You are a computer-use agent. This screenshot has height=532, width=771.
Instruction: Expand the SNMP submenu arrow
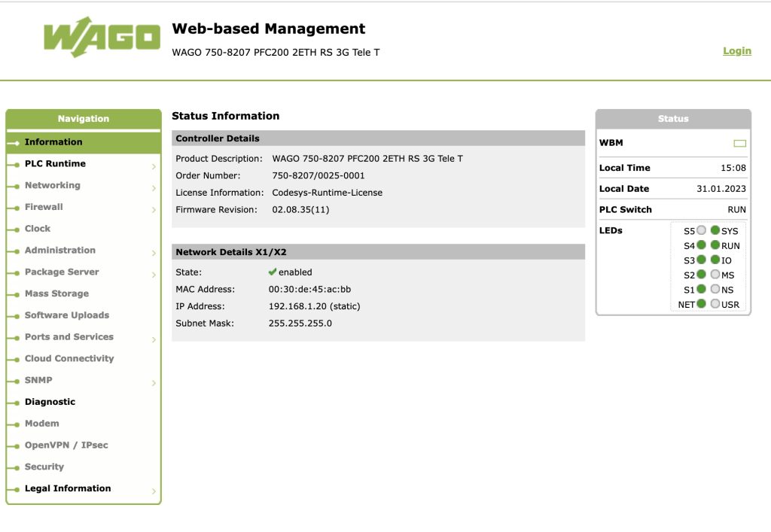pos(154,383)
